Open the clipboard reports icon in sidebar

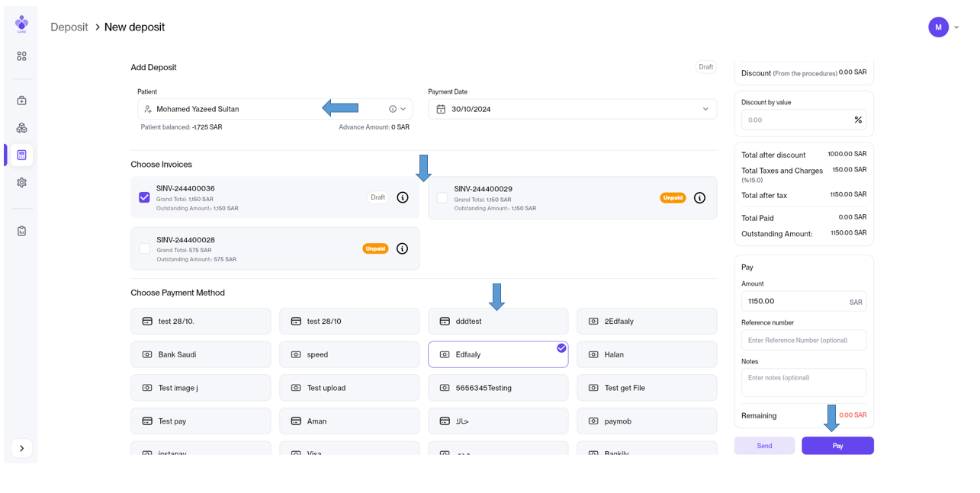coord(21,231)
